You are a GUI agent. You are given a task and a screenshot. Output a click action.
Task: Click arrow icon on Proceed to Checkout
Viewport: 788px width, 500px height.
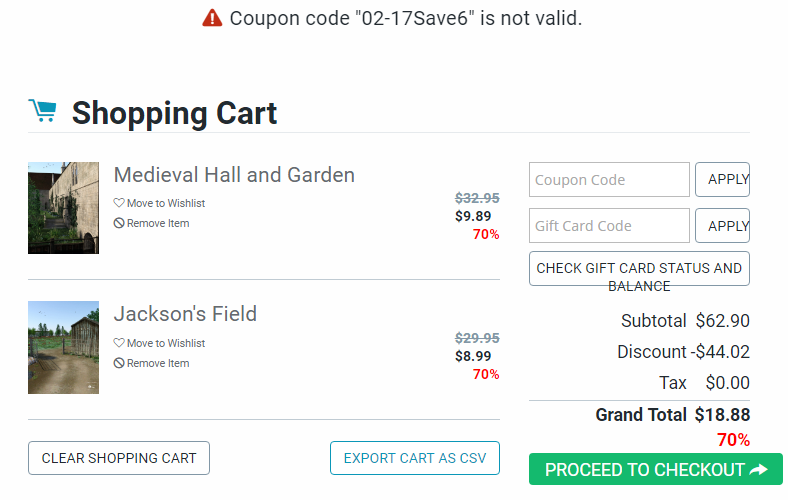pyautogui.click(x=758, y=469)
